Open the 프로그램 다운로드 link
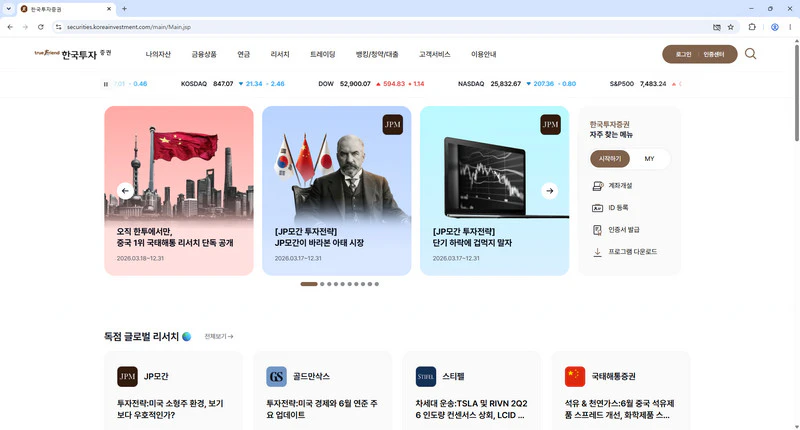Image resolution: width=800 pixels, height=430 pixels. (x=633, y=252)
